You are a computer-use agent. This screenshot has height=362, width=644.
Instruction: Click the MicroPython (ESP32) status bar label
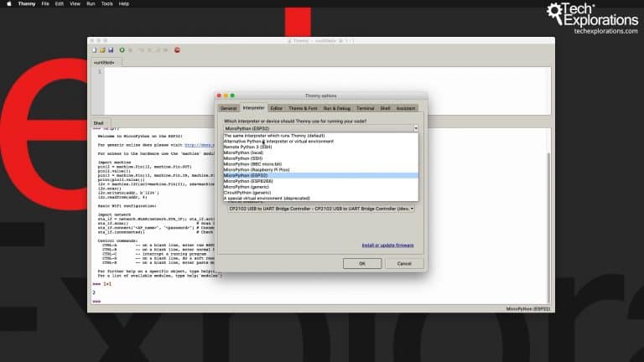pos(527,308)
